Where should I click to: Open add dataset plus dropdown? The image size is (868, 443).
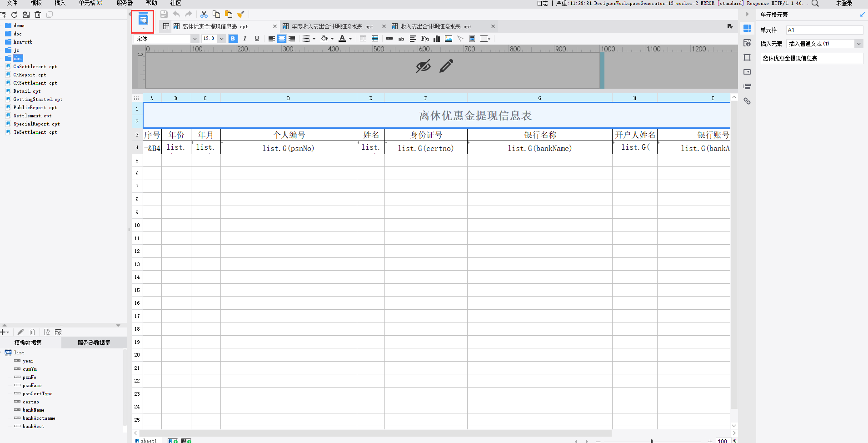point(5,332)
